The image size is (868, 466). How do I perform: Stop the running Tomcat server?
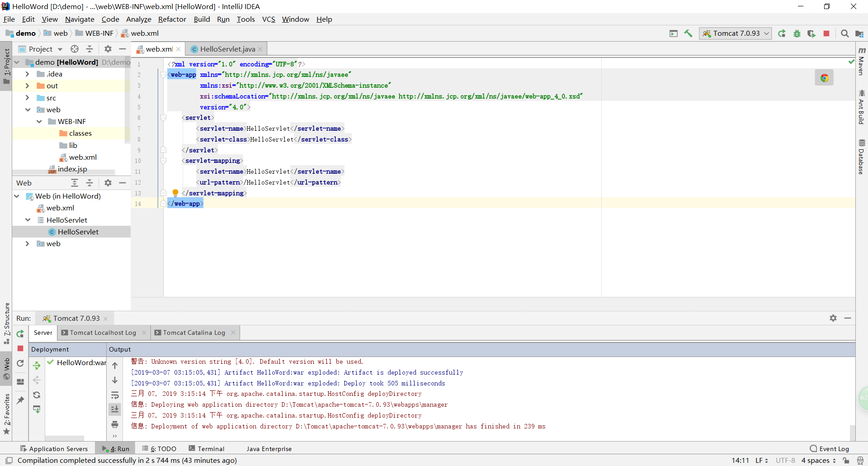point(827,33)
